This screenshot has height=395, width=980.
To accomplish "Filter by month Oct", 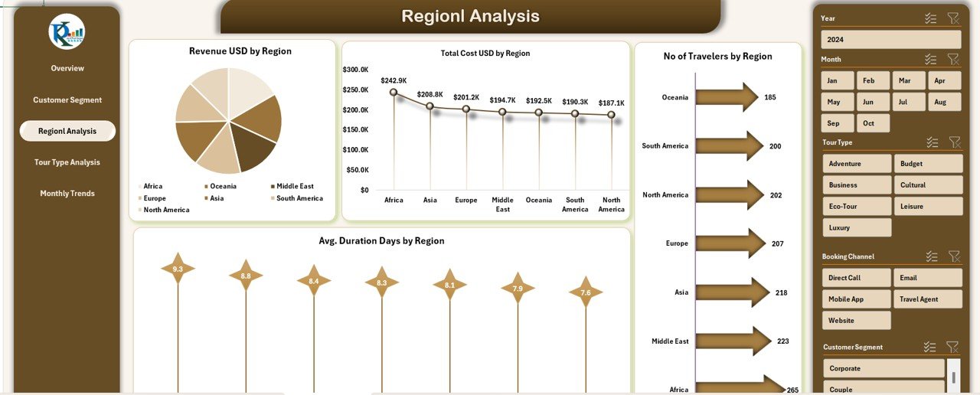I will point(874,123).
